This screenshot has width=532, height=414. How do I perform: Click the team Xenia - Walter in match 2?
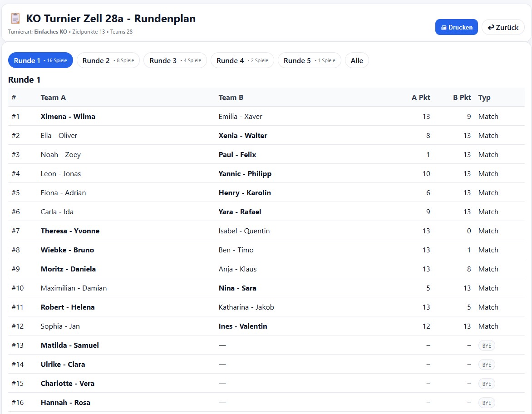pos(243,136)
